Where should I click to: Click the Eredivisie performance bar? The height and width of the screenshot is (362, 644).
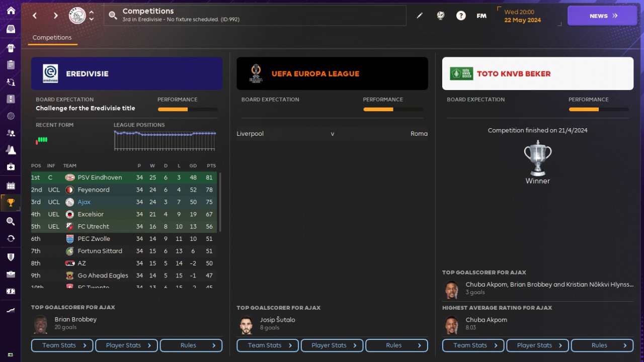coord(188,109)
